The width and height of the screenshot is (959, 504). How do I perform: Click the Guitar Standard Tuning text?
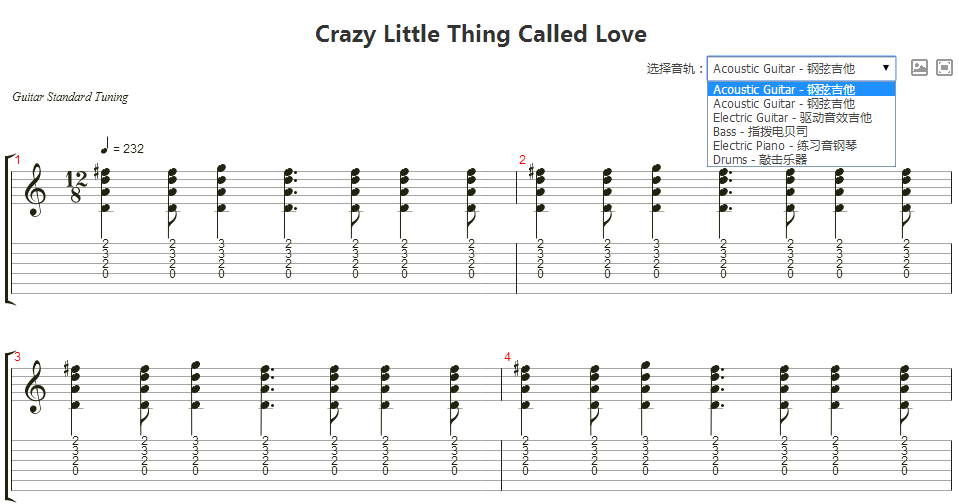click(70, 97)
